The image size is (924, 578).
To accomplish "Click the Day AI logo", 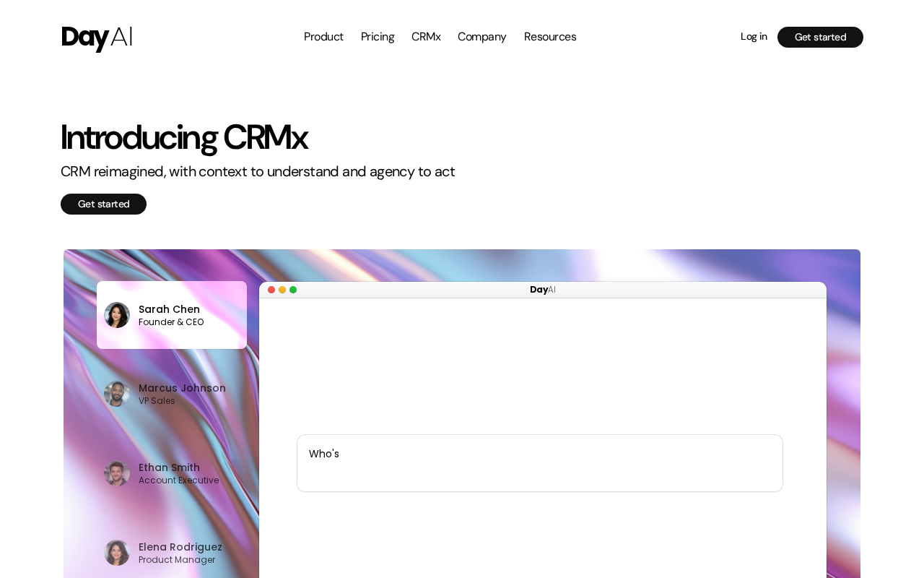I will click(97, 38).
